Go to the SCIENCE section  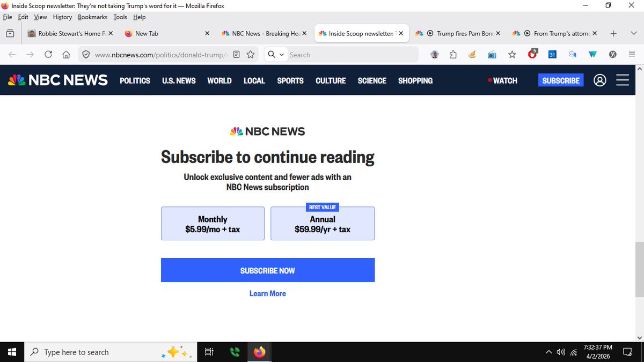[x=372, y=80]
